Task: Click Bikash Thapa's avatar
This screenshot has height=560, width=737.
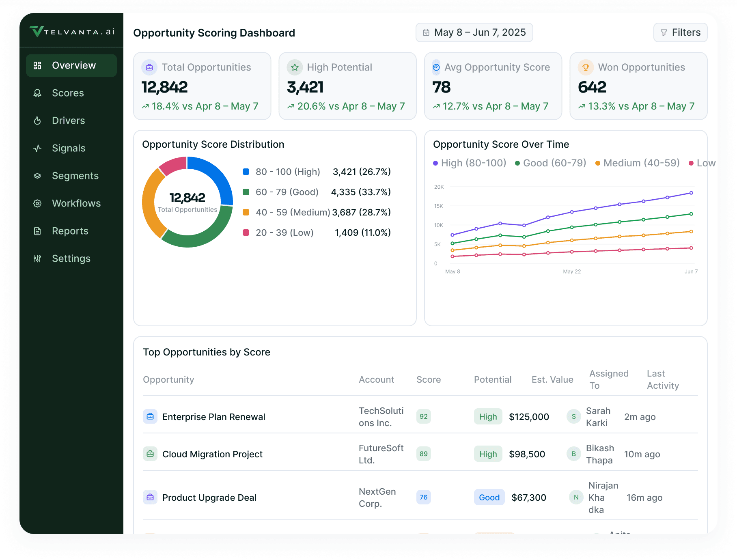Action: [x=574, y=454]
